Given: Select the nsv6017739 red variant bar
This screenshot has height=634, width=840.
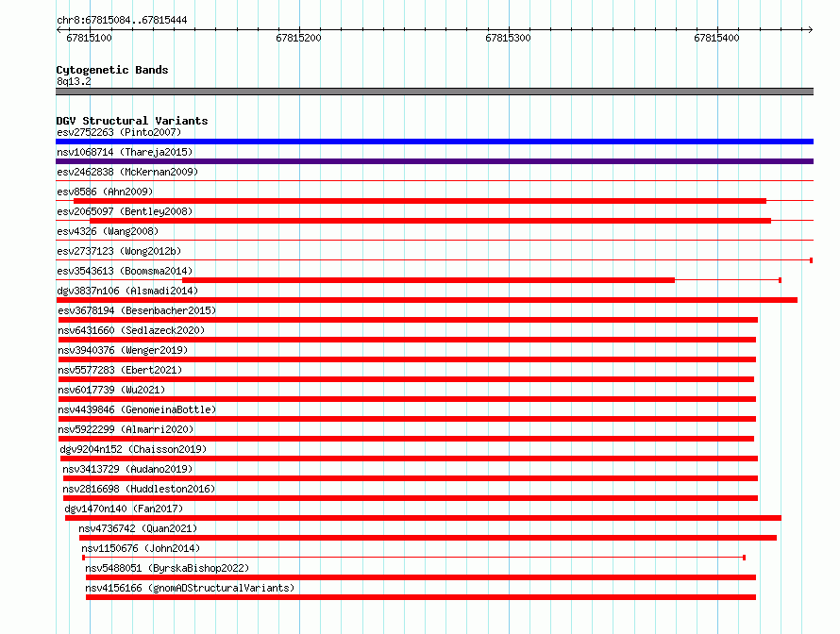Looking at the screenshot, I should (x=407, y=399).
